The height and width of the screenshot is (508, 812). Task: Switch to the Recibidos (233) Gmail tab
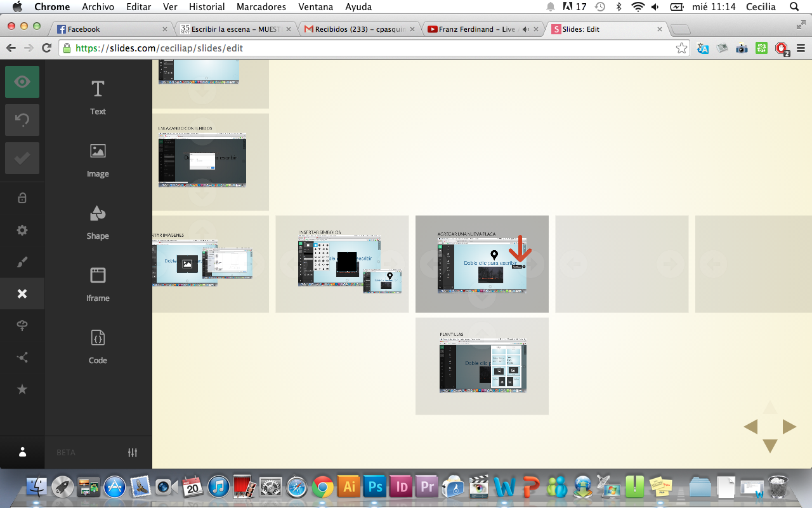[358, 29]
